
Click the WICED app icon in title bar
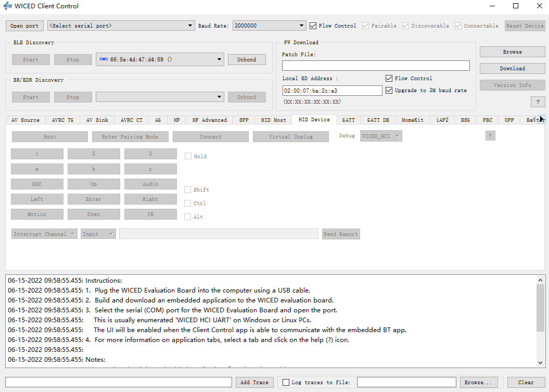[7, 6]
